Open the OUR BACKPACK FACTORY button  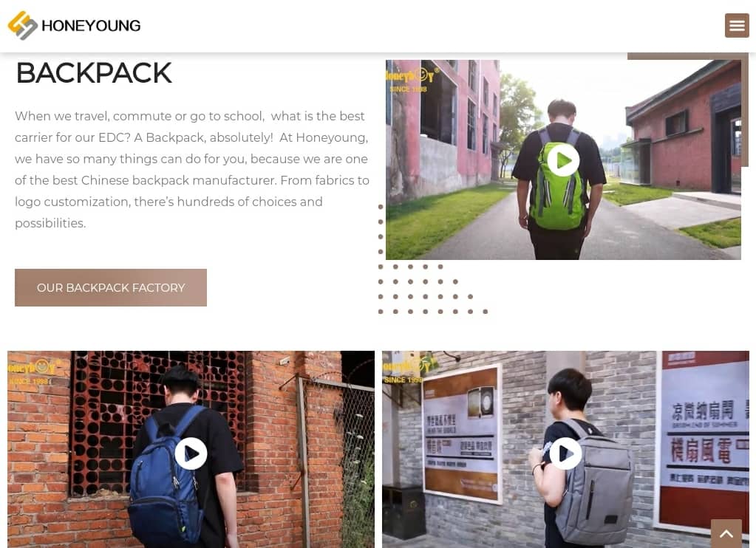pos(111,288)
